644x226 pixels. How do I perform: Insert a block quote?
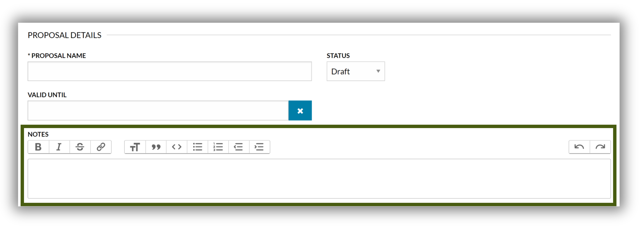[156, 147]
